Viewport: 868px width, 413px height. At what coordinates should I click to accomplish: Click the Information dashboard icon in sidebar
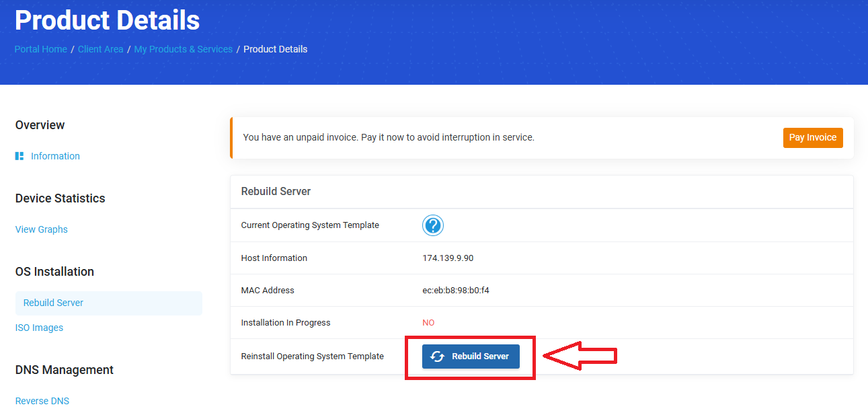[x=19, y=156]
